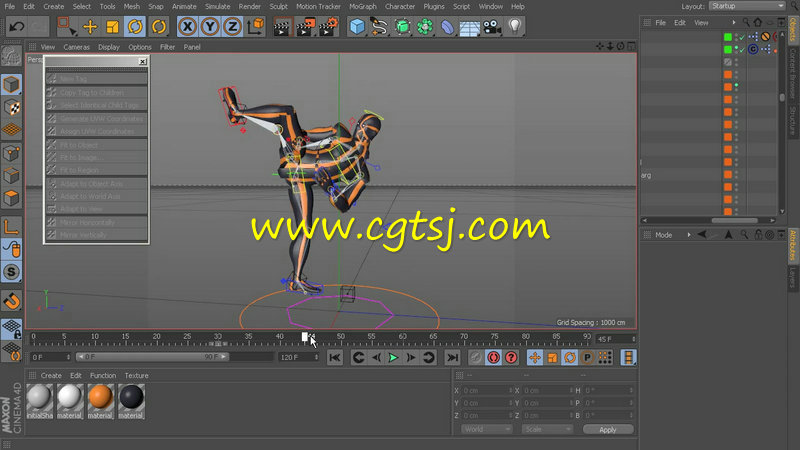Activate the Rotate tool
The height and width of the screenshot is (450, 800).
[135, 27]
